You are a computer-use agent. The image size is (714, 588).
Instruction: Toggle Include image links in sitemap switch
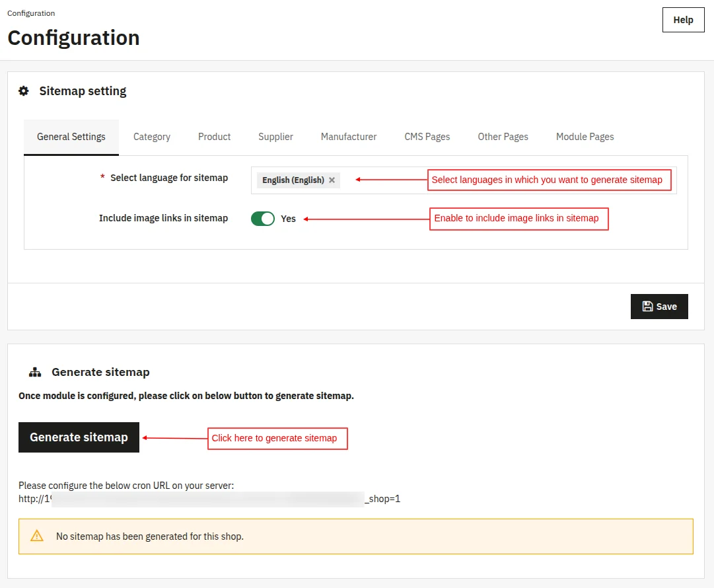coord(263,219)
